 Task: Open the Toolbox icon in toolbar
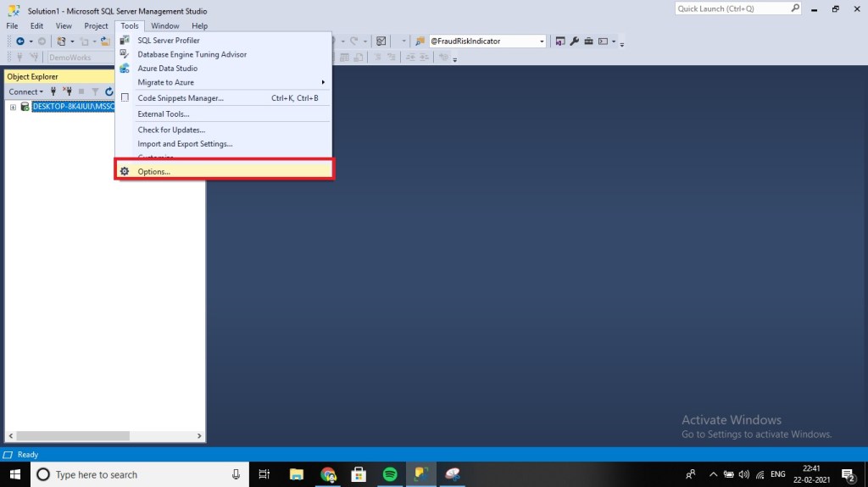pyautogui.click(x=588, y=41)
